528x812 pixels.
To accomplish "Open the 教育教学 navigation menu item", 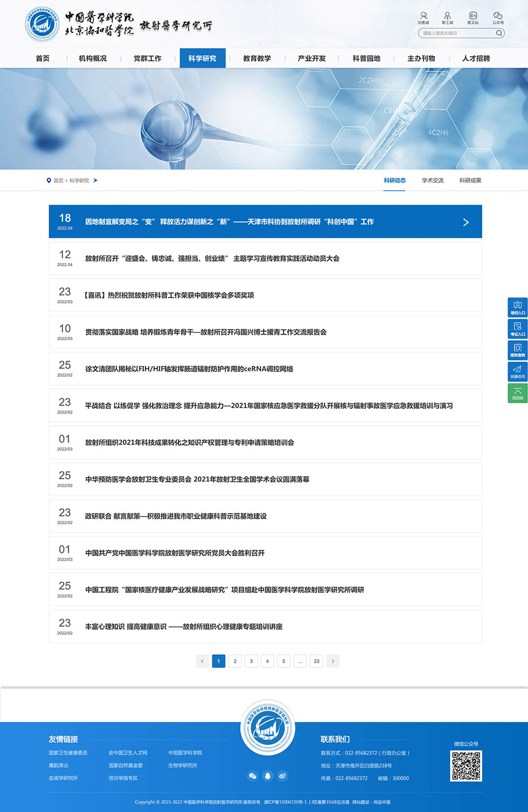I will click(257, 58).
